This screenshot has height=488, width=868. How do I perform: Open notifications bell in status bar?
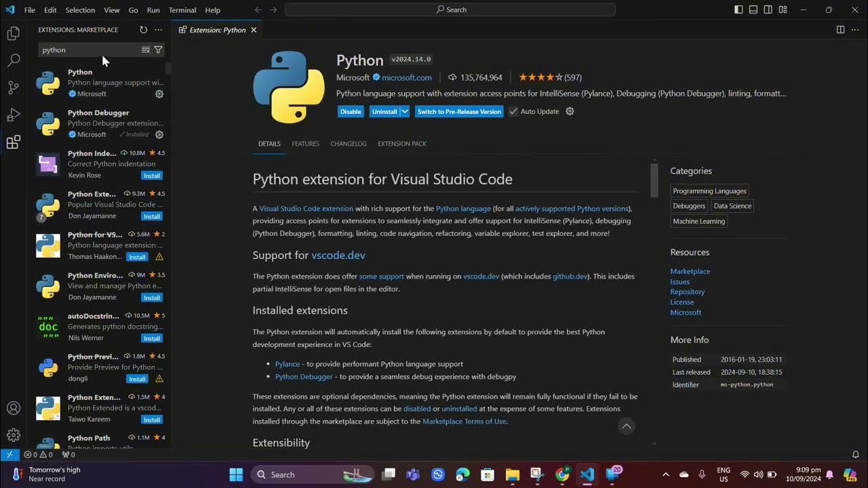pos(855,455)
